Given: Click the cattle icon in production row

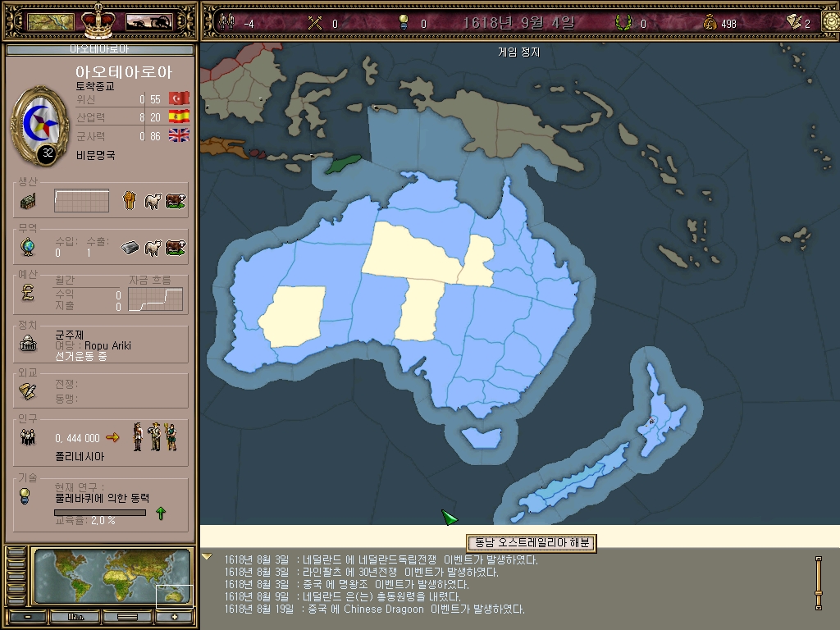Looking at the screenshot, I should tap(176, 201).
